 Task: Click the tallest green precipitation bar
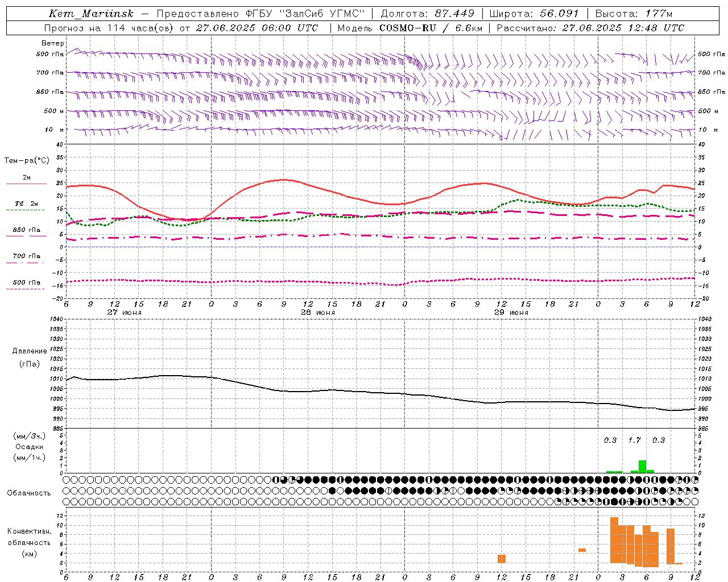pyautogui.click(x=642, y=467)
